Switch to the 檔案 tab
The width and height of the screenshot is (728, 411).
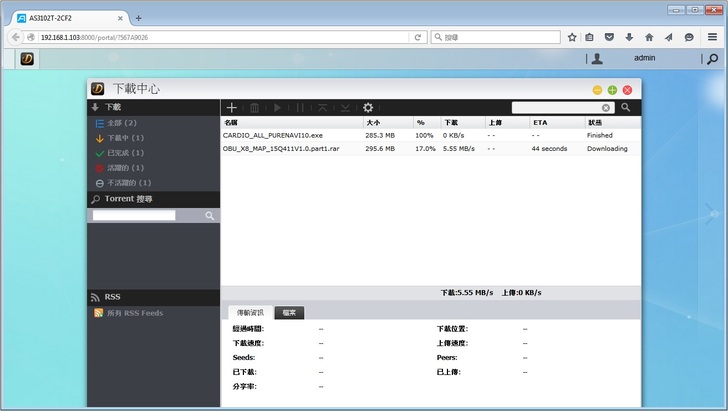[289, 313]
